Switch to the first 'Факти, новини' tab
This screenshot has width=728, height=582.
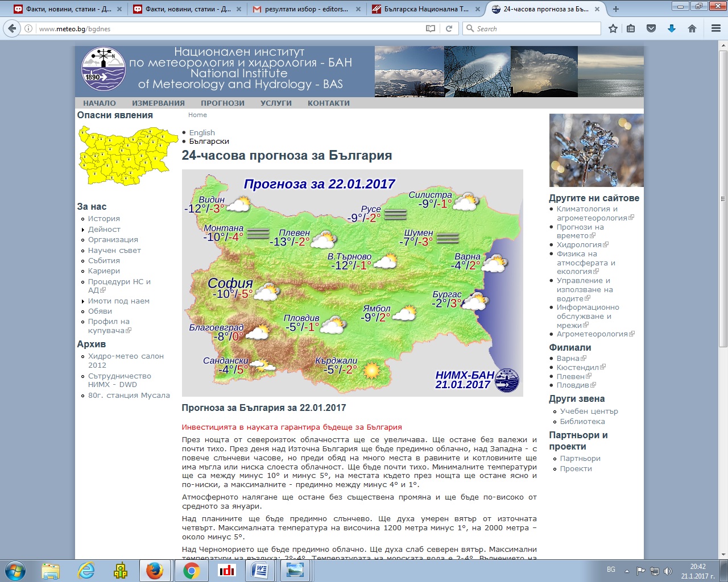68,9
